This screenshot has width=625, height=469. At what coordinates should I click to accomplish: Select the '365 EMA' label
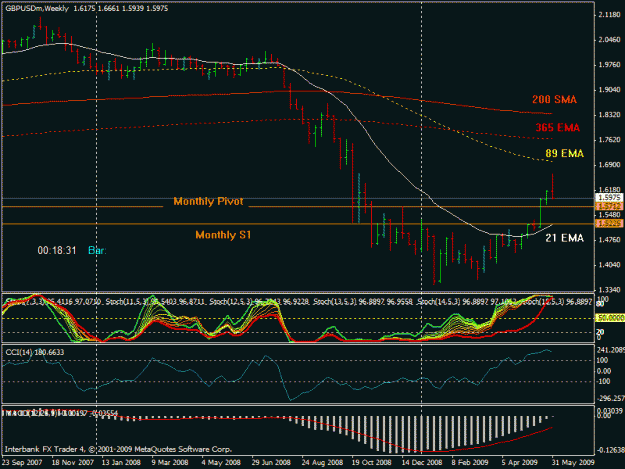557,128
